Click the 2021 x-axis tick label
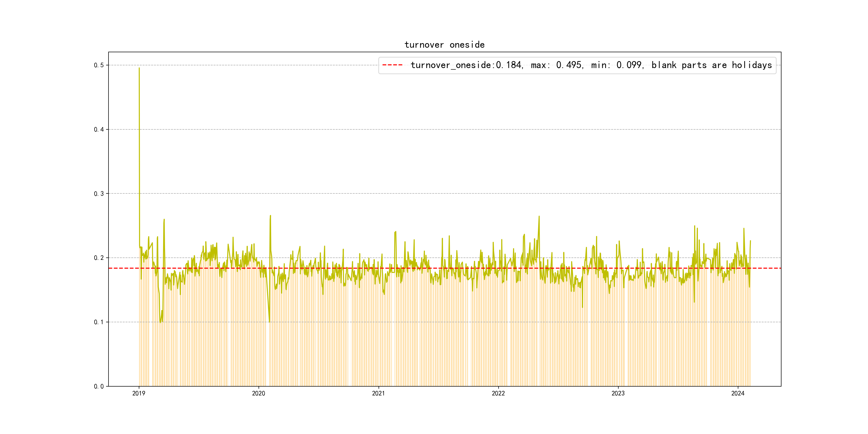The height and width of the screenshot is (434, 868). (378, 393)
